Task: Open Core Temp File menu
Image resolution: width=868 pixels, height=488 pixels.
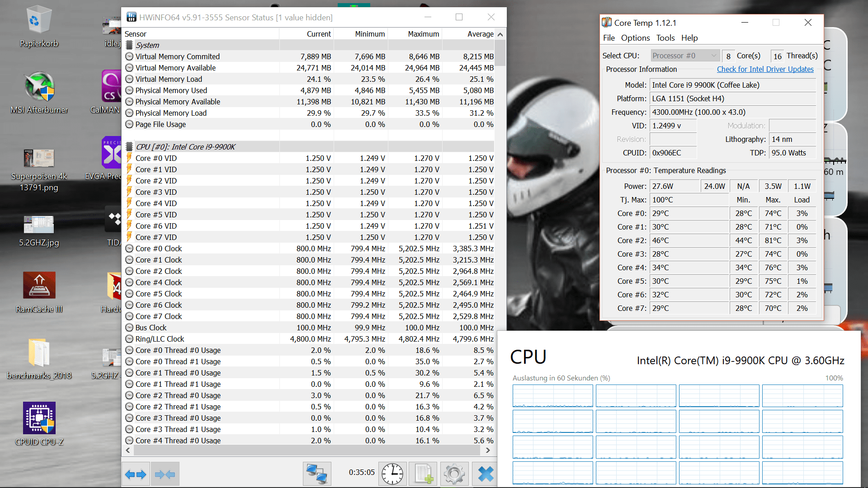Action: pos(609,38)
